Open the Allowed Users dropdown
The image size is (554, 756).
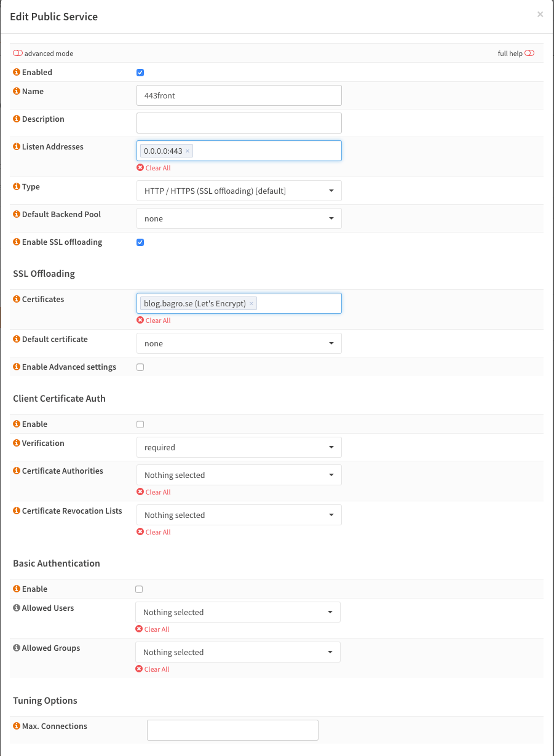coord(237,612)
